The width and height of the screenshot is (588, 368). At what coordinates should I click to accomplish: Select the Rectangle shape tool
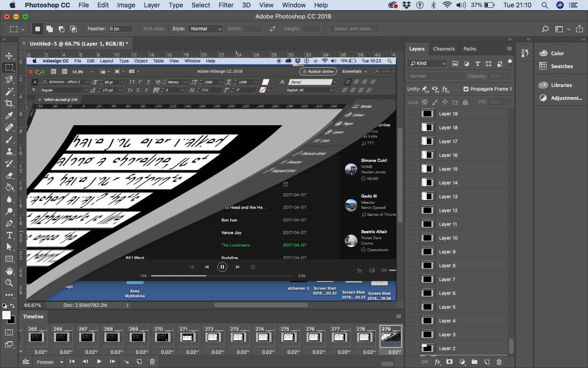click(x=9, y=259)
